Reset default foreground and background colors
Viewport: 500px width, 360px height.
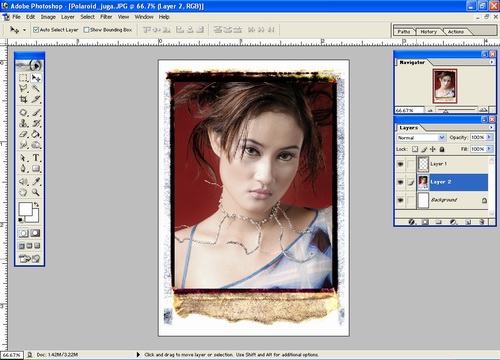click(21, 220)
